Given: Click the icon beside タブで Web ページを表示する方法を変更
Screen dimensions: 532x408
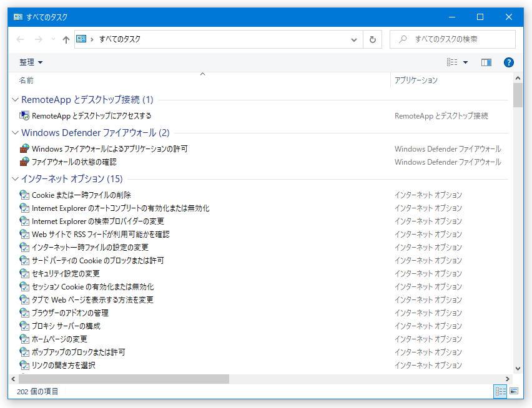Looking at the screenshot, I should (24, 300).
